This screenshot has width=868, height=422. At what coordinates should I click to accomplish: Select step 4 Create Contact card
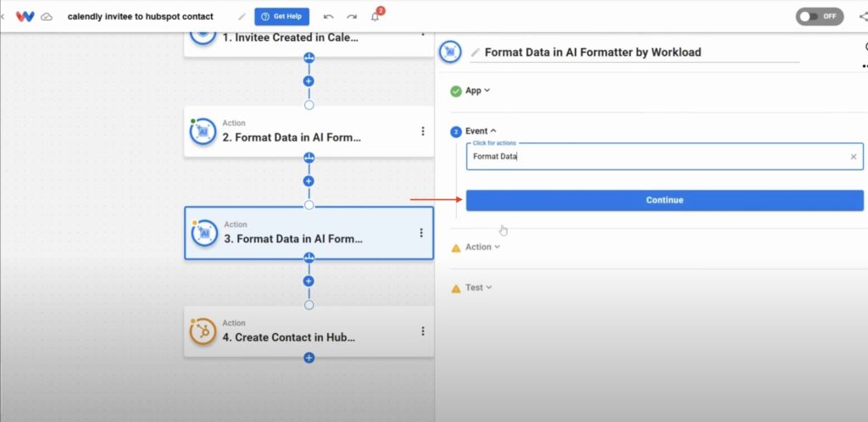point(309,331)
